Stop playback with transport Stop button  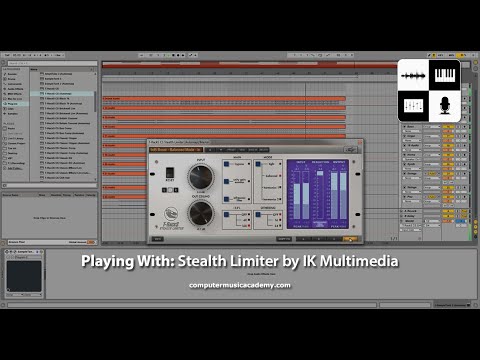pos(173,55)
